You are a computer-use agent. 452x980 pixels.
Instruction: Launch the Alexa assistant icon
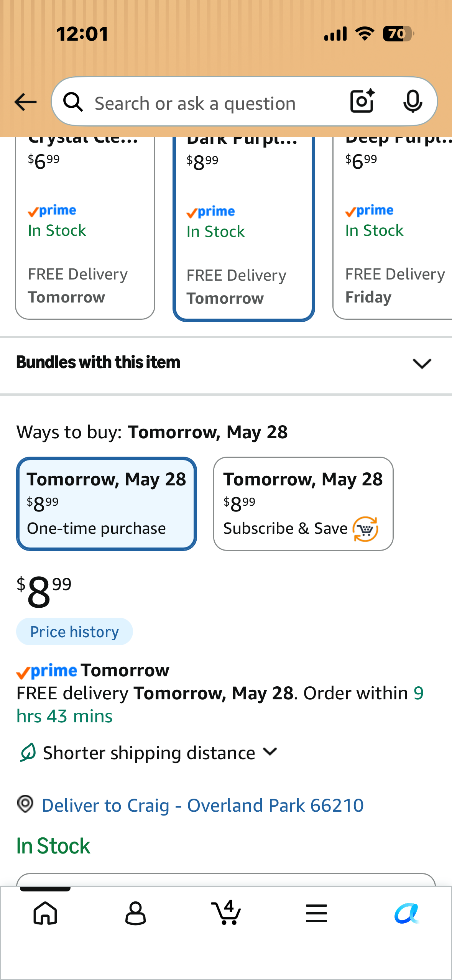click(x=407, y=913)
